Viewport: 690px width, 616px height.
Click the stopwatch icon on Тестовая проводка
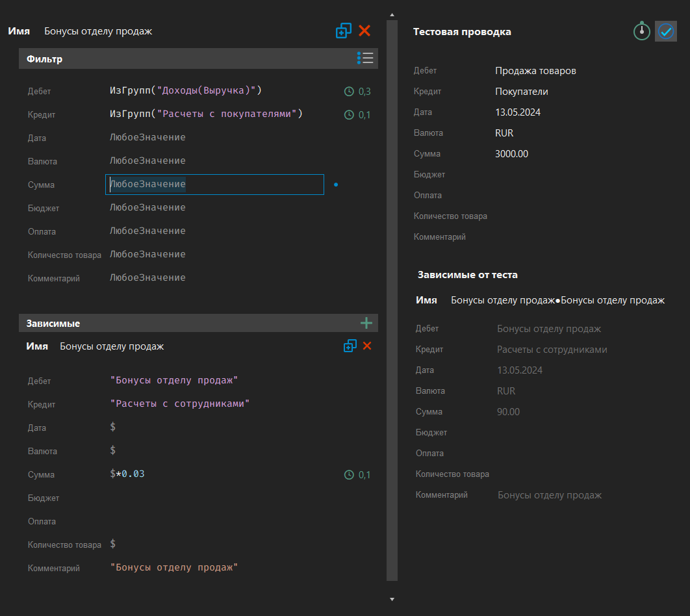pos(641,31)
